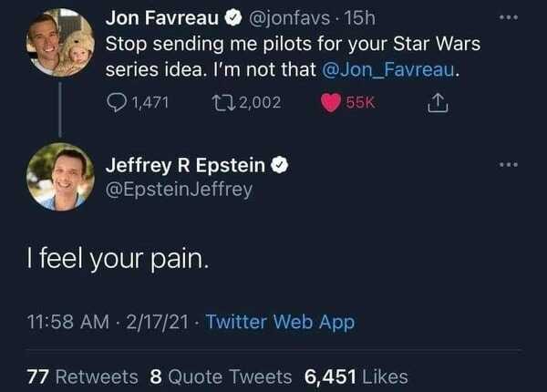Click the reply icon on Jon Favreau's tweet

[117, 104]
